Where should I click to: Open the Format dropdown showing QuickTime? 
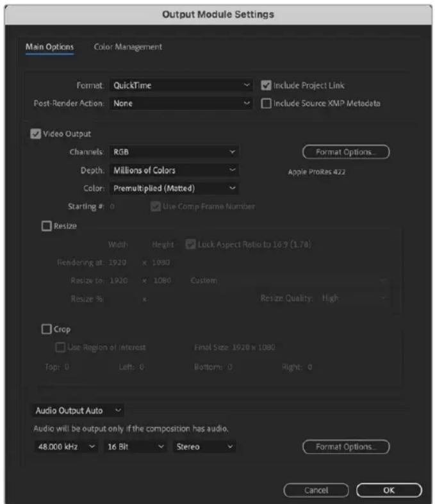point(181,85)
